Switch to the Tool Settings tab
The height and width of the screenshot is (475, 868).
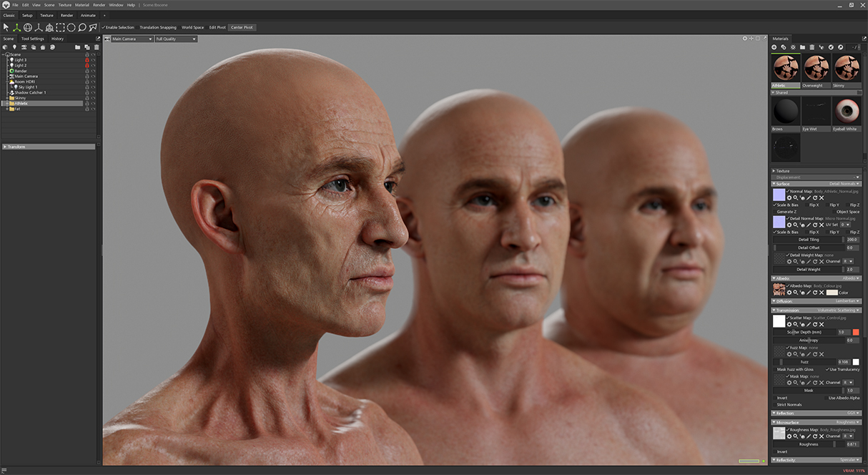pyautogui.click(x=32, y=39)
